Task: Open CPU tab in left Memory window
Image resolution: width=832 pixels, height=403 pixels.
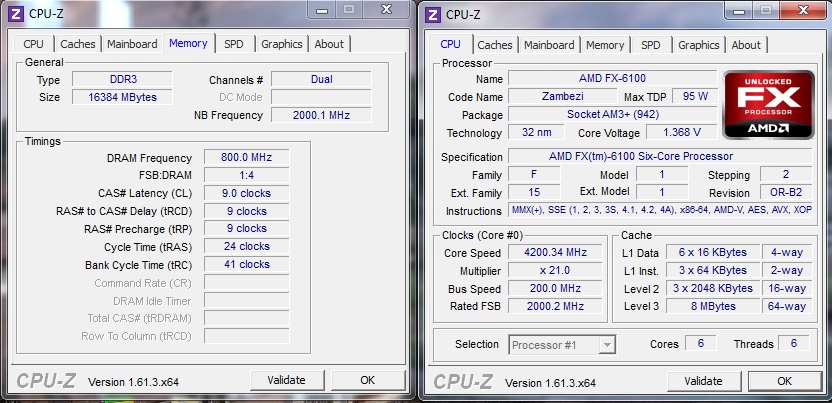Action: coord(33,44)
